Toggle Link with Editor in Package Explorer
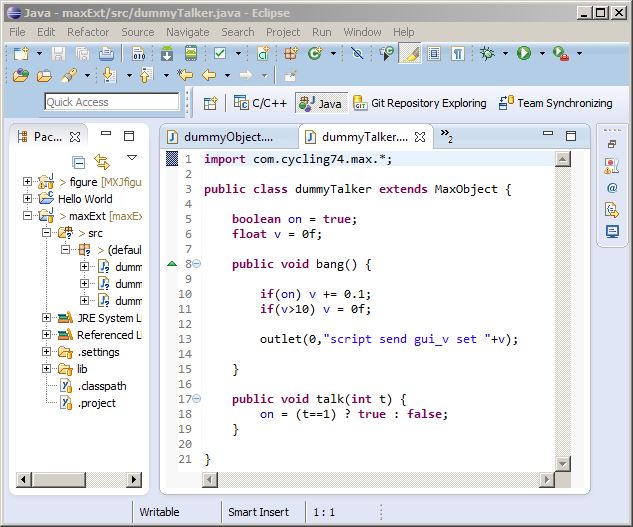The width and height of the screenshot is (633, 527). pos(101,161)
